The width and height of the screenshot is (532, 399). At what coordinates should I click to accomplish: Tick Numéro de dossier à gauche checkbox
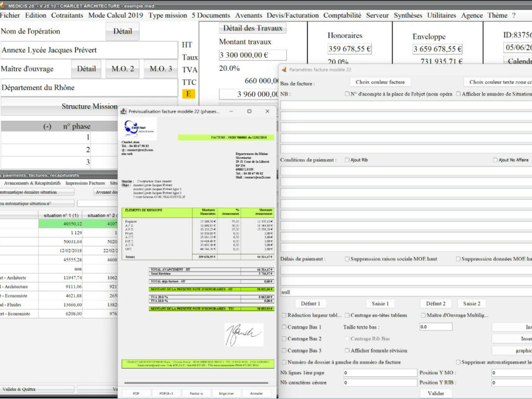point(284,362)
